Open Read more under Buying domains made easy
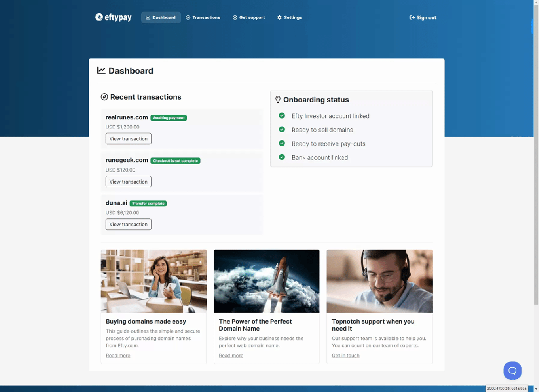This screenshot has width=539, height=392. point(118,356)
